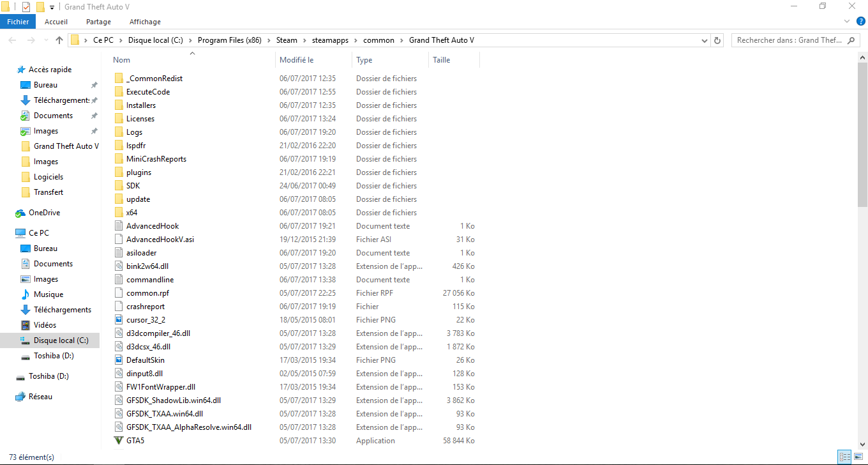Screen dimensions: 868x465
Task: Expand the breadcrumb arrow after Ce PC
Action: click(121, 40)
